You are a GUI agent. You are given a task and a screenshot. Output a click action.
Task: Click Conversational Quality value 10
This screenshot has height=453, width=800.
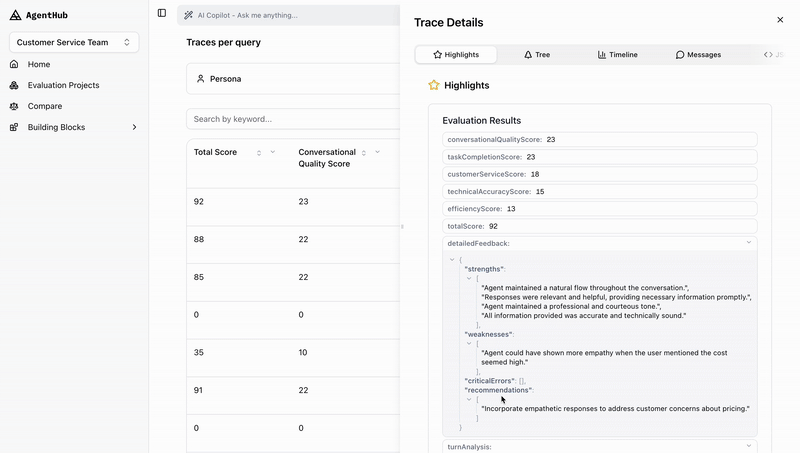click(303, 353)
